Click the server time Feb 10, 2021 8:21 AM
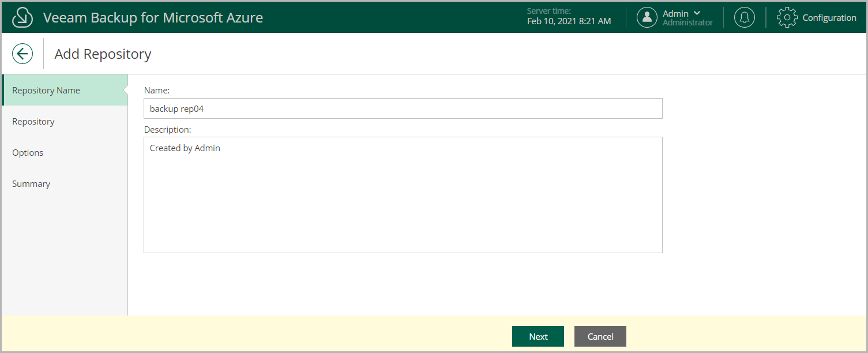 (x=569, y=21)
